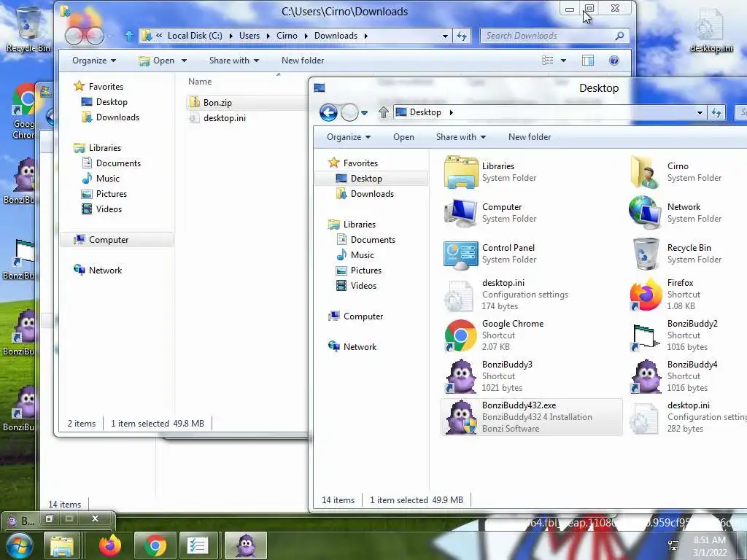Image resolution: width=747 pixels, height=560 pixels.
Task: Select Libraries system folder in file list
Action: 491,172
